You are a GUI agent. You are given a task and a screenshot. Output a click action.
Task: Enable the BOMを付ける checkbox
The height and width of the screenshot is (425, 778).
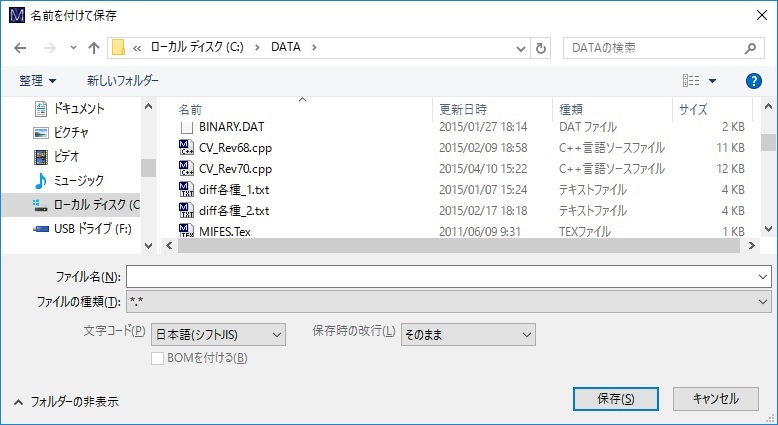pos(157,357)
